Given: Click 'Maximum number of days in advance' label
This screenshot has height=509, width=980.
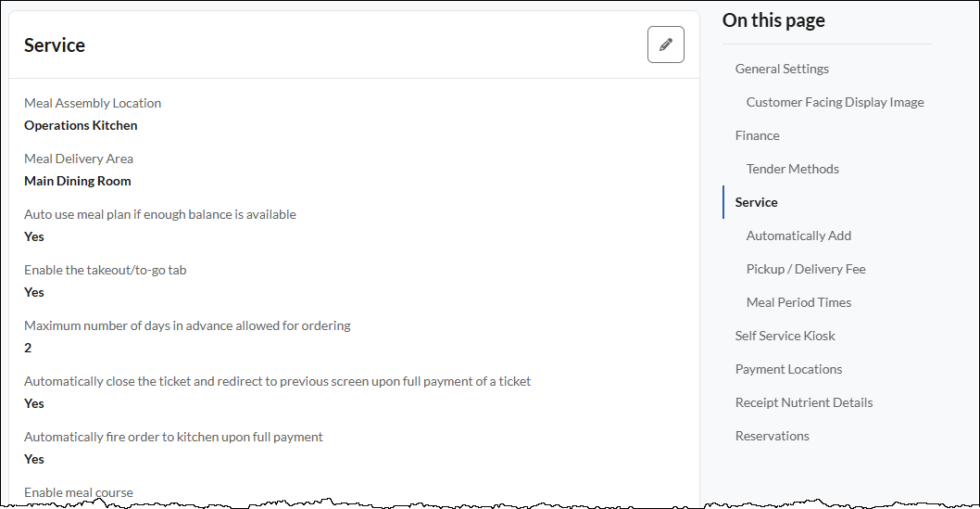Looking at the screenshot, I should (187, 325).
